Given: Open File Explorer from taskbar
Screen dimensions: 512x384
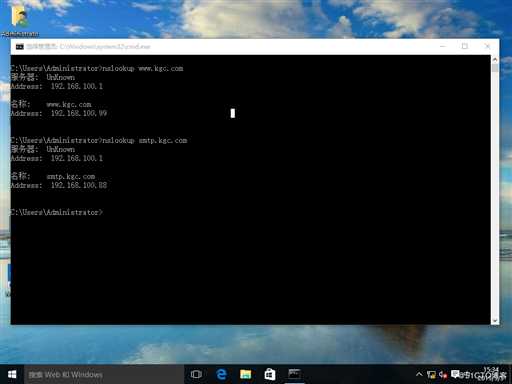Looking at the screenshot, I should point(246,374).
